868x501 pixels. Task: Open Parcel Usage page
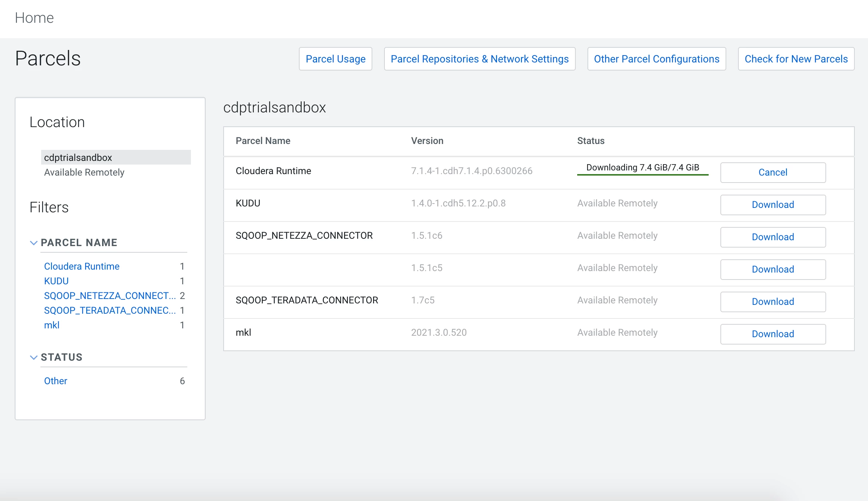point(336,59)
